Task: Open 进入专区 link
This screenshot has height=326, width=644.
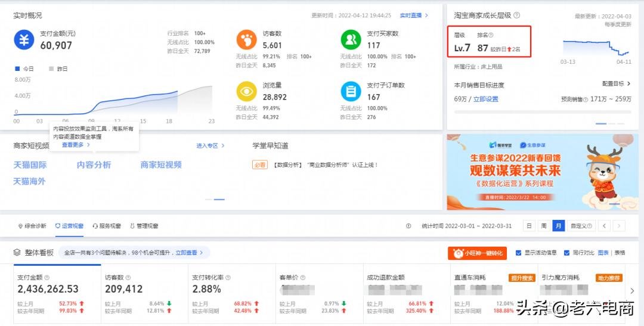Action: click(x=210, y=145)
